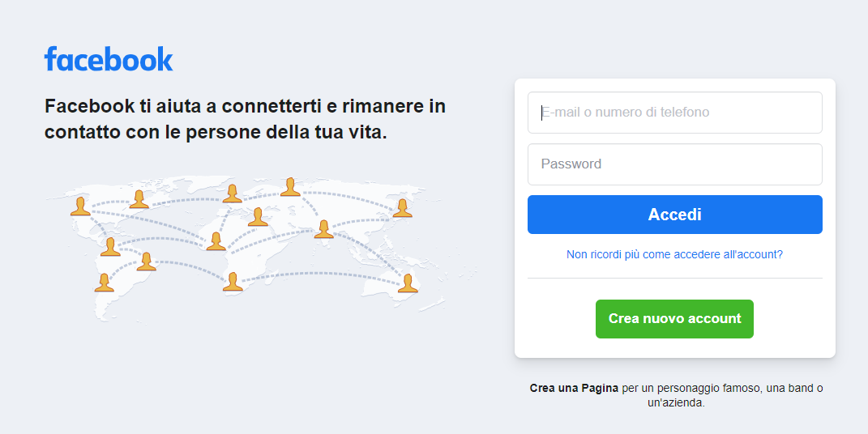Click the blue facebook logo
Image resolution: width=868 pixels, height=434 pixels.
click(x=109, y=58)
